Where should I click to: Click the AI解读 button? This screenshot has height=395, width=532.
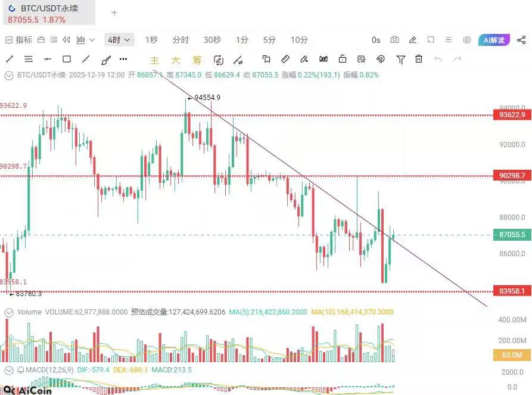(x=494, y=40)
